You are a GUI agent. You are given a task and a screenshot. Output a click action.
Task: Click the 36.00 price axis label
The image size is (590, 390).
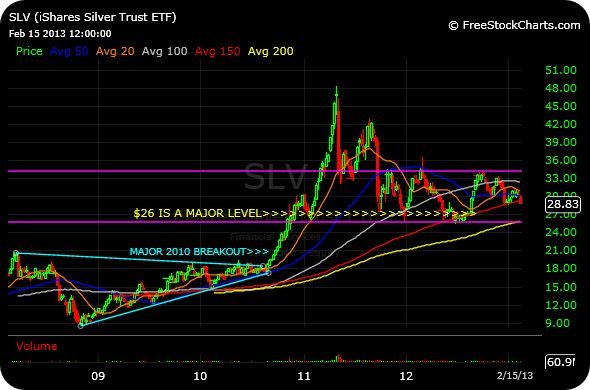click(x=561, y=160)
